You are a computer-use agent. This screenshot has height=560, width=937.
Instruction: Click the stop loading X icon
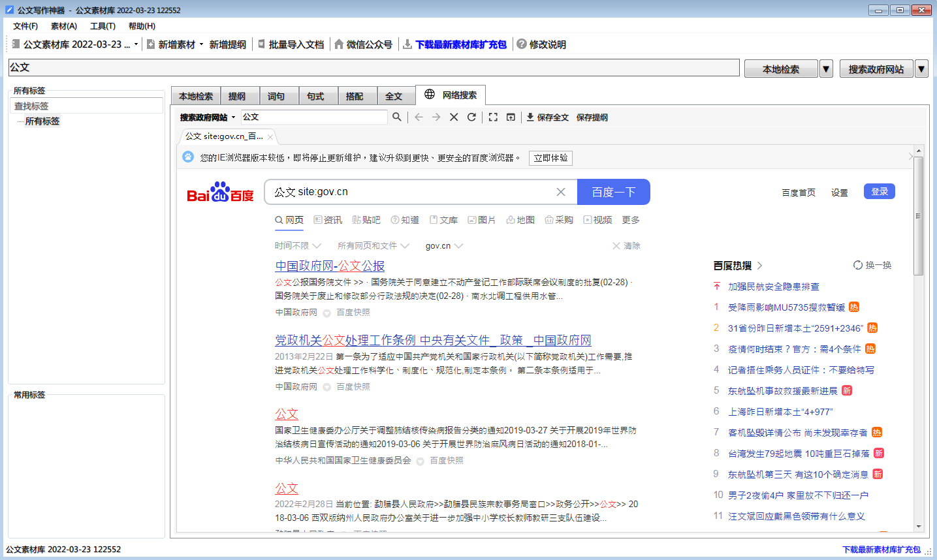tap(454, 117)
